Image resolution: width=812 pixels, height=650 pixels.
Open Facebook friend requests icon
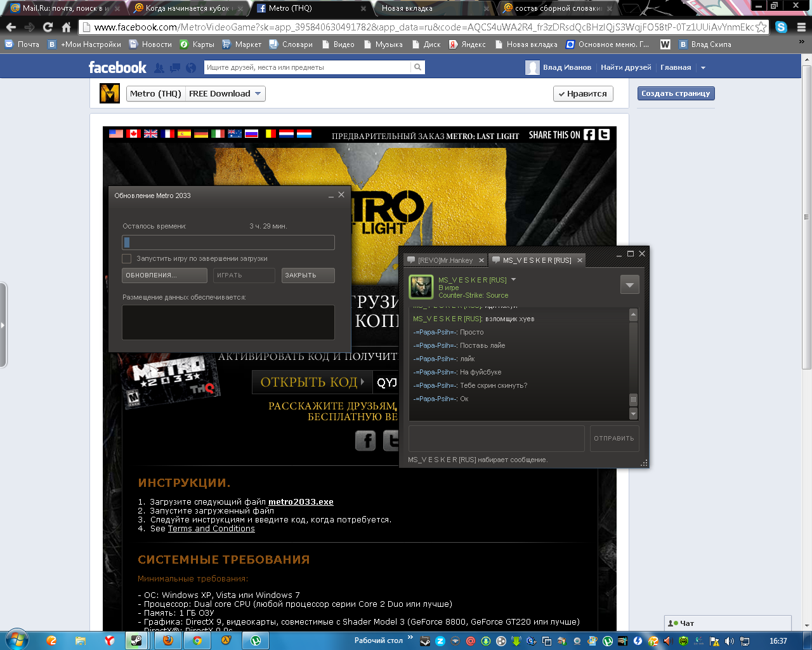point(159,68)
